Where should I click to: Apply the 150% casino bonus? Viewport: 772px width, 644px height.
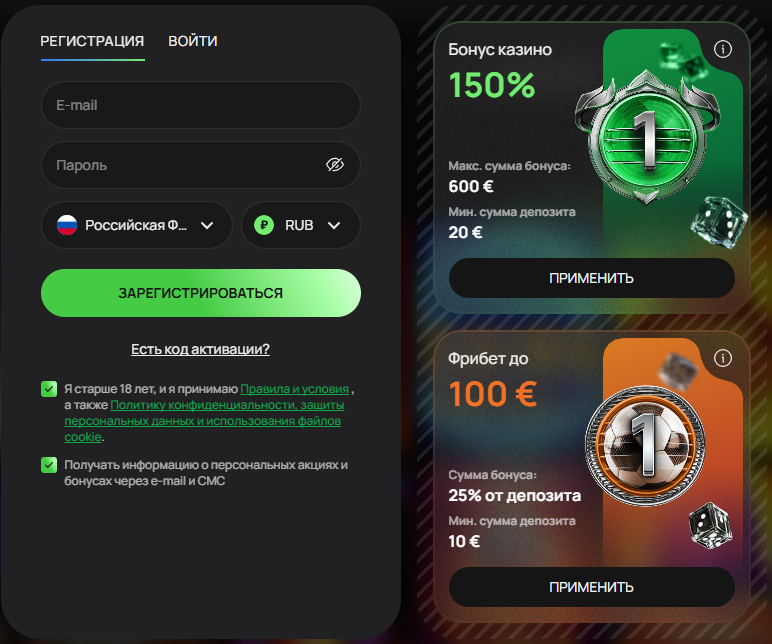click(x=592, y=278)
